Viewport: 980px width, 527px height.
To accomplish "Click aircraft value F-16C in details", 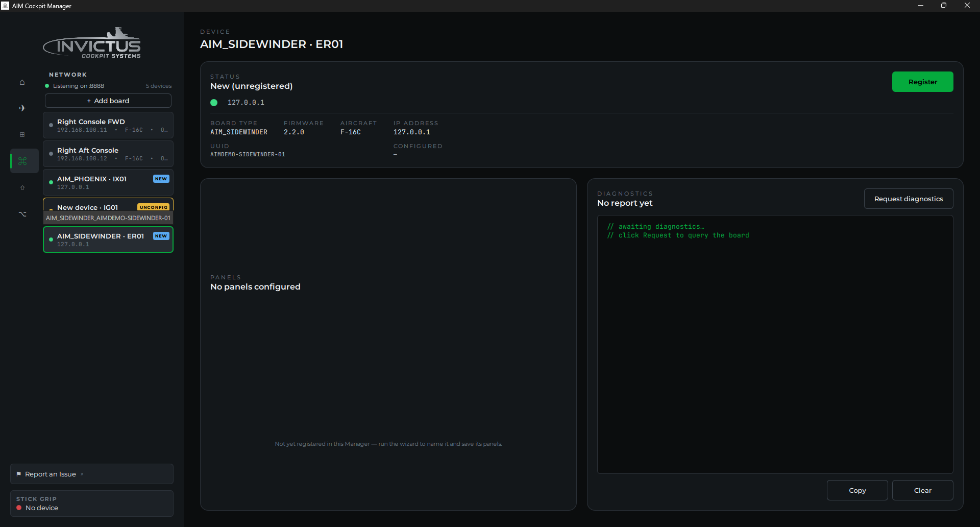I will pyautogui.click(x=351, y=132).
